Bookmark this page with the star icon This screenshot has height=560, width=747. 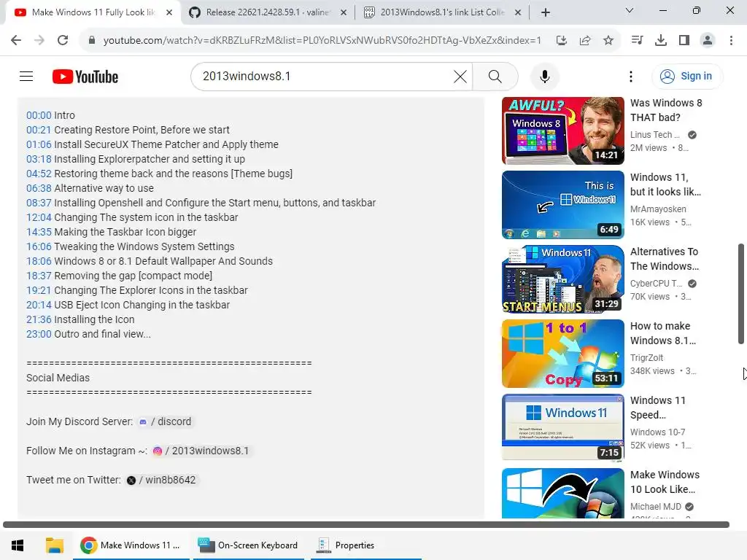(x=608, y=41)
